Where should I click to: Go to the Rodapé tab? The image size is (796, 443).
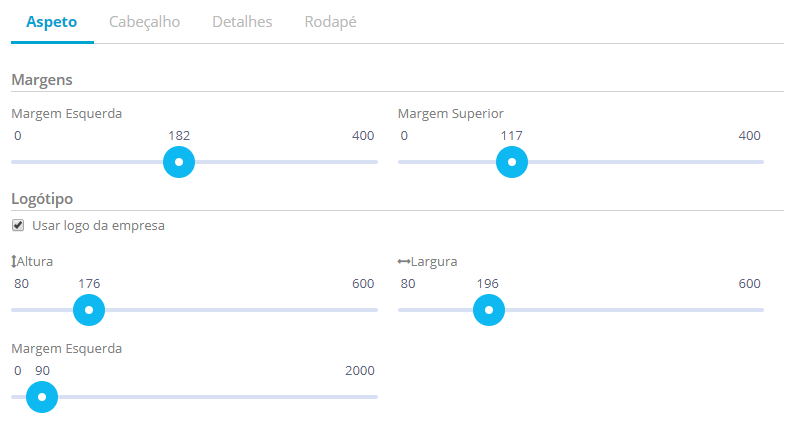pos(330,21)
